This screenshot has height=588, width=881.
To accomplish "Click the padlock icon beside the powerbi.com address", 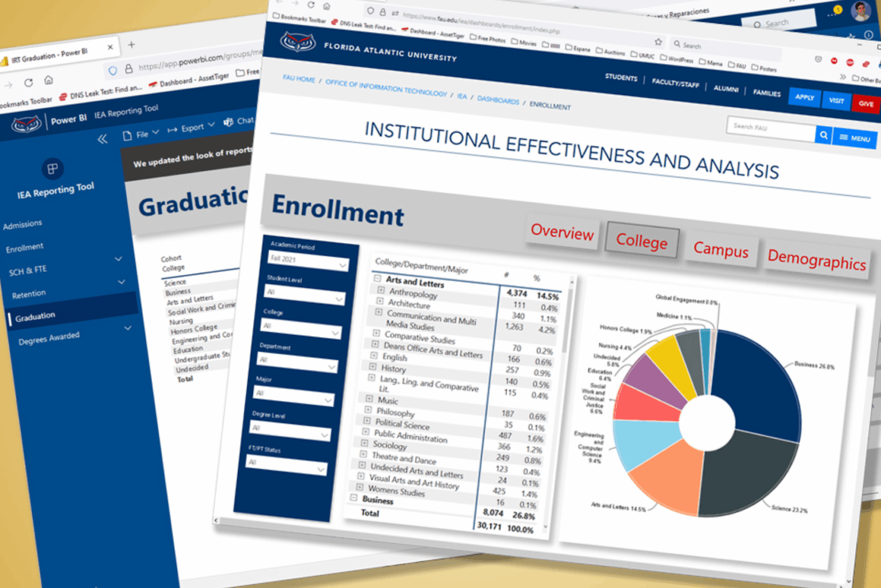I will pos(128,68).
